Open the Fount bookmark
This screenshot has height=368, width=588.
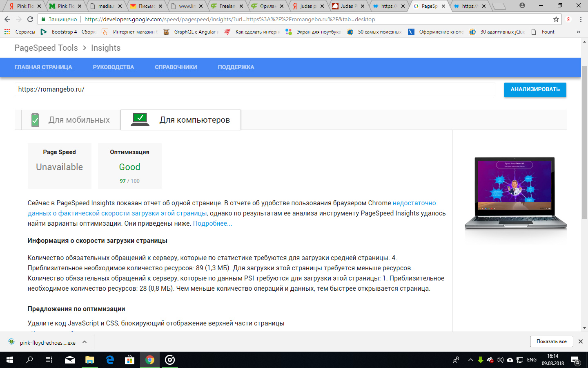543,32
